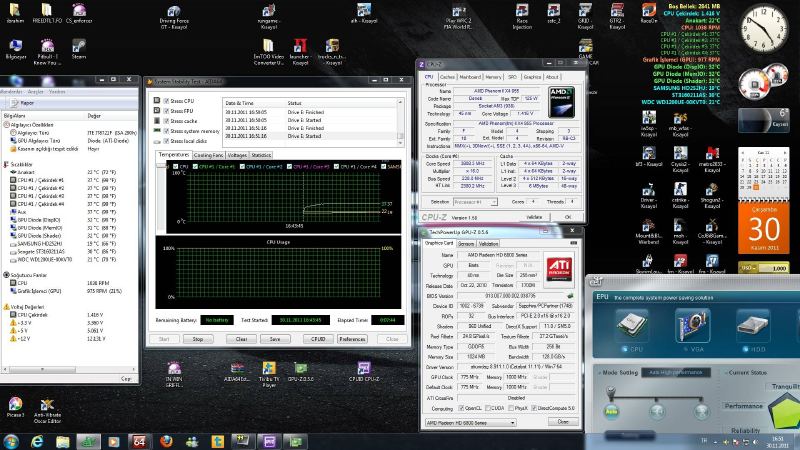Viewport: 800px width, 450px height.
Task: Toggle the CUDA checkbox in GPU-Z
Action: click(488, 408)
